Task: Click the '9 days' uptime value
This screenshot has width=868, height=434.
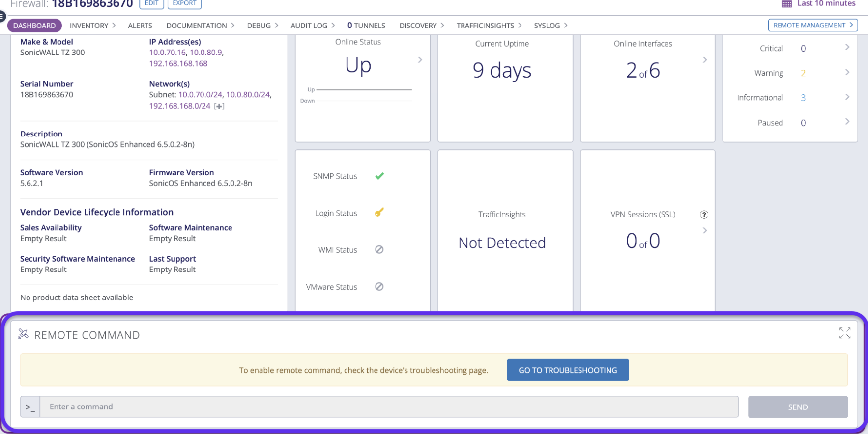Action: 502,70
